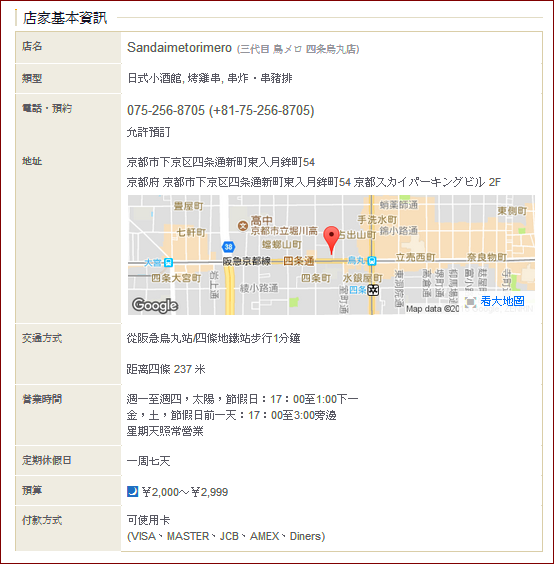
Task: Click the accepted cards list VISA, MASTER, JCB
Action: (226, 536)
